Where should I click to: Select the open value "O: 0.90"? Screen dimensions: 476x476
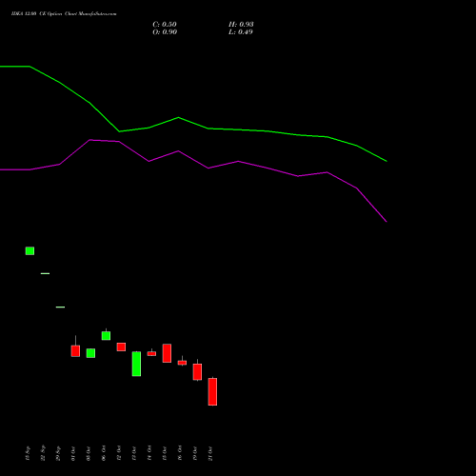pyautogui.click(x=165, y=32)
